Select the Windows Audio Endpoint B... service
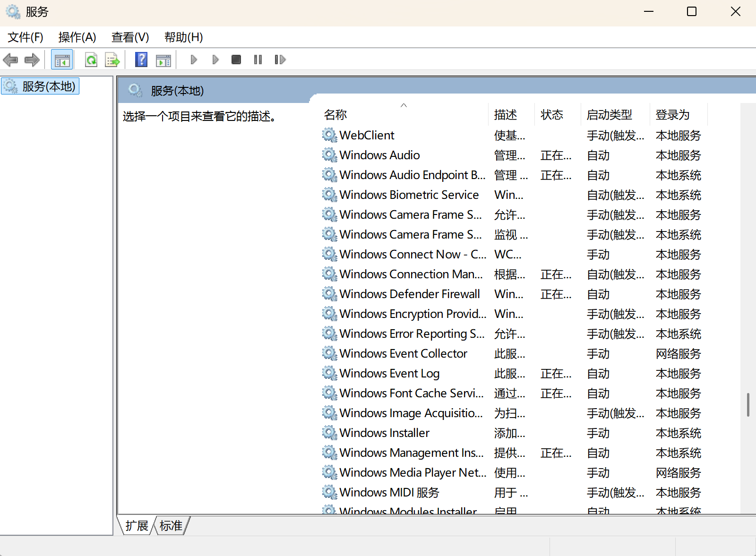The height and width of the screenshot is (556, 756). [x=412, y=175]
